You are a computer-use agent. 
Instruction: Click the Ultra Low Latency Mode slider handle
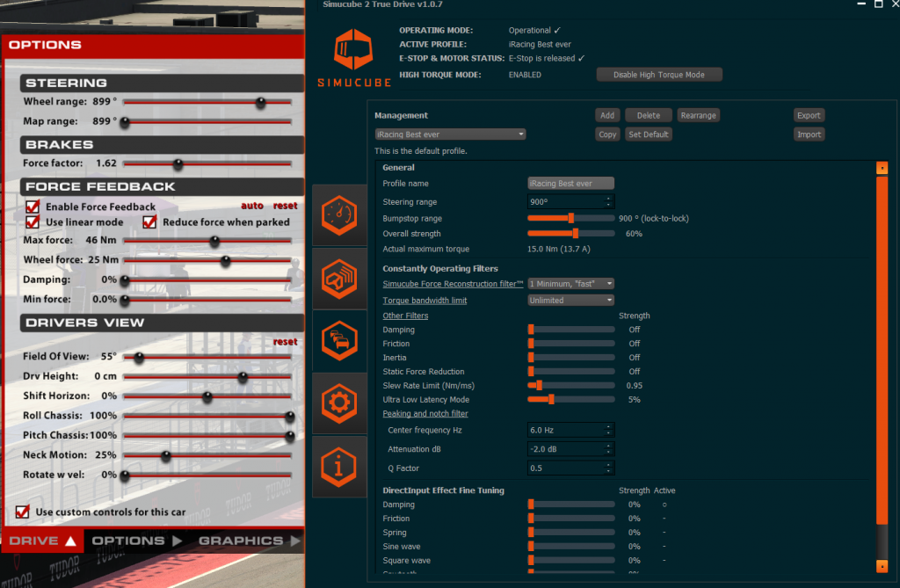point(551,399)
